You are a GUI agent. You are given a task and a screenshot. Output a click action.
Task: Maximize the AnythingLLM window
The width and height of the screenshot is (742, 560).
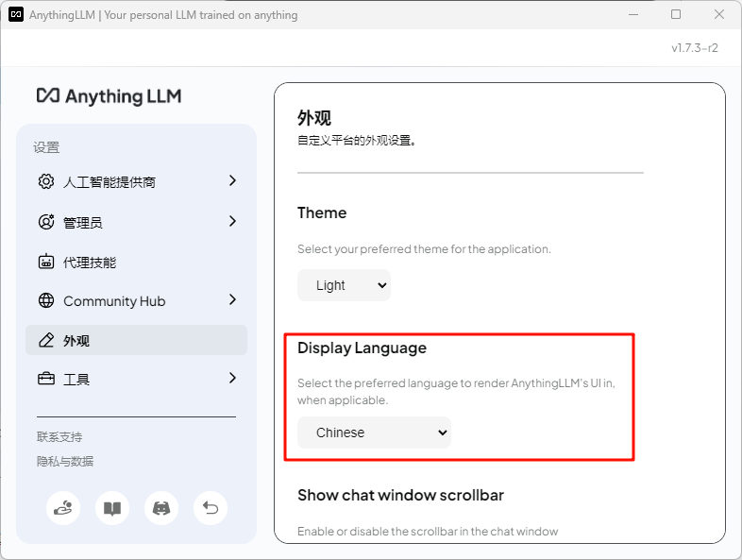point(676,15)
